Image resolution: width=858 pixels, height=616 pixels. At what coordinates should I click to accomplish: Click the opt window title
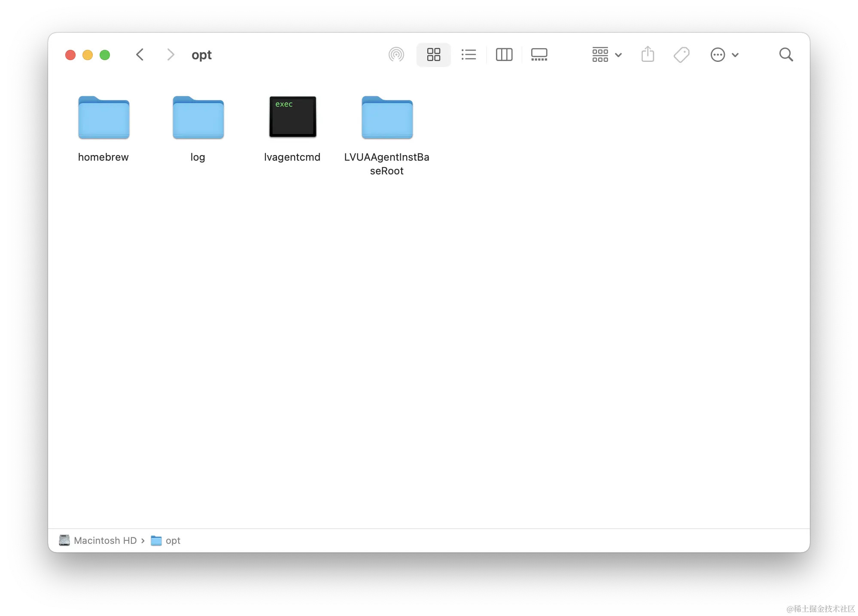[x=201, y=55]
